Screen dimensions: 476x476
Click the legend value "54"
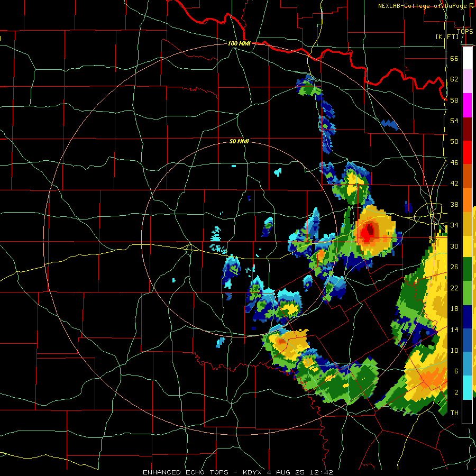point(454,121)
